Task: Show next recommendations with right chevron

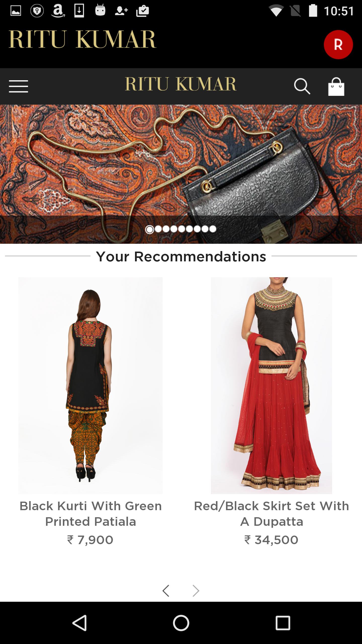Action: coord(196,591)
